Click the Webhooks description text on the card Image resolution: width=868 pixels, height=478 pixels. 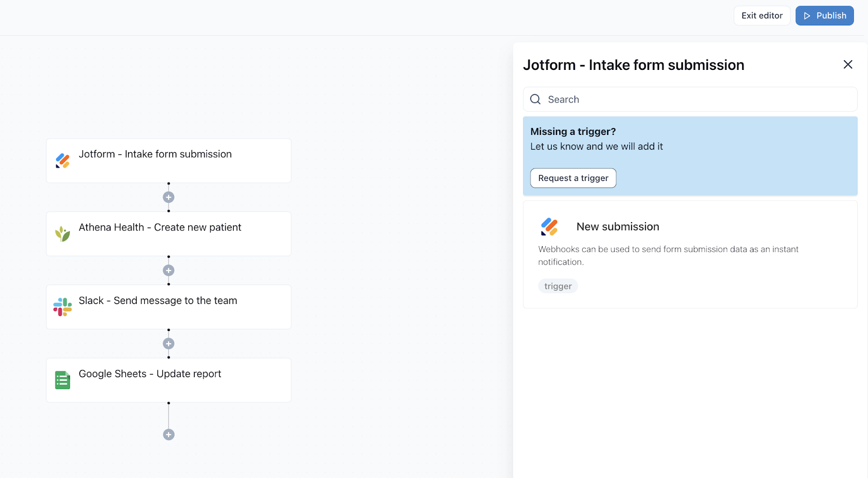[668, 255]
